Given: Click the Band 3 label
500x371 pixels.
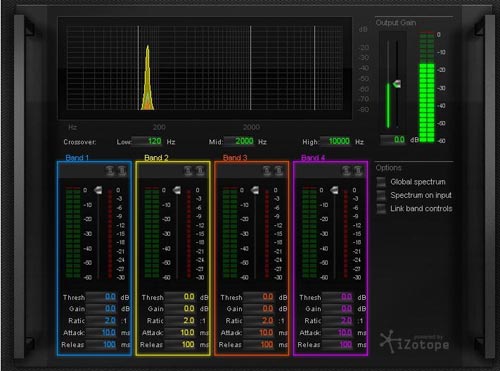Looking at the screenshot, I should coord(235,158).
